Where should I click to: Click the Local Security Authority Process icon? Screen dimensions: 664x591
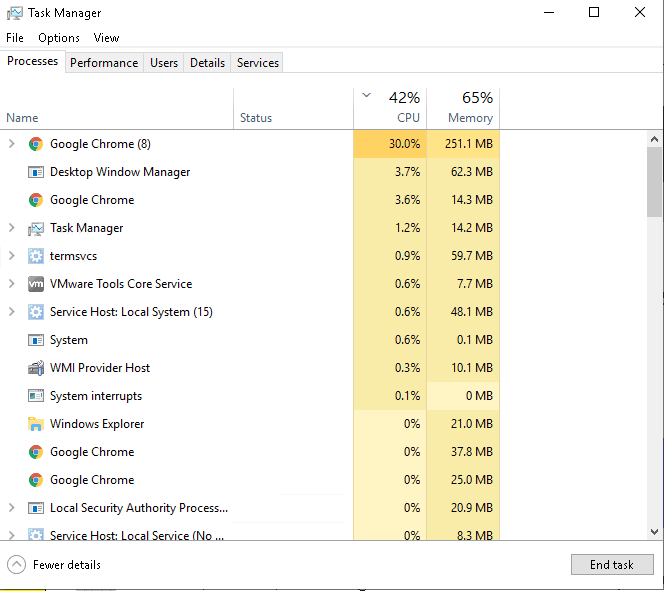36,508
